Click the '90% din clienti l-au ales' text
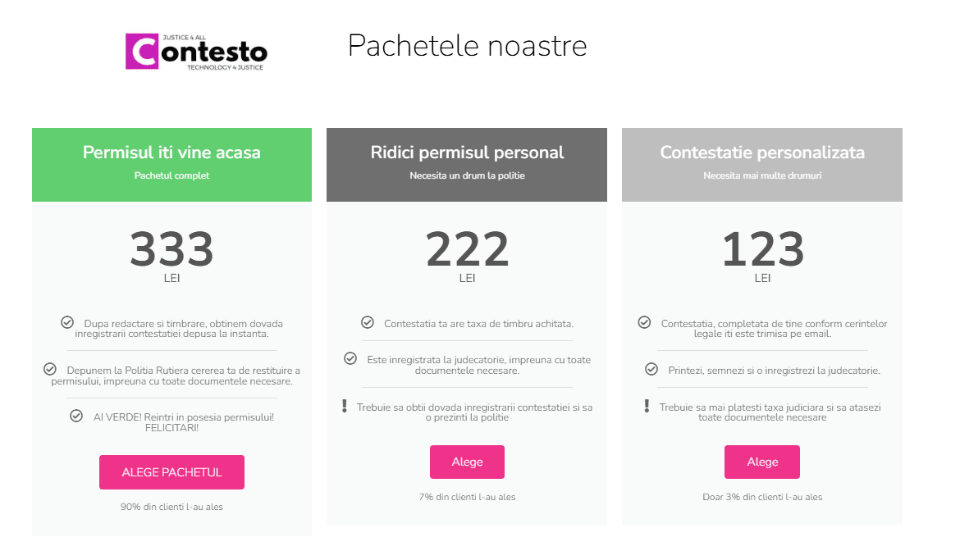Image resolution: width=960 pixels, height=560 pixels. pyautogui.click(x=171, y=507)
